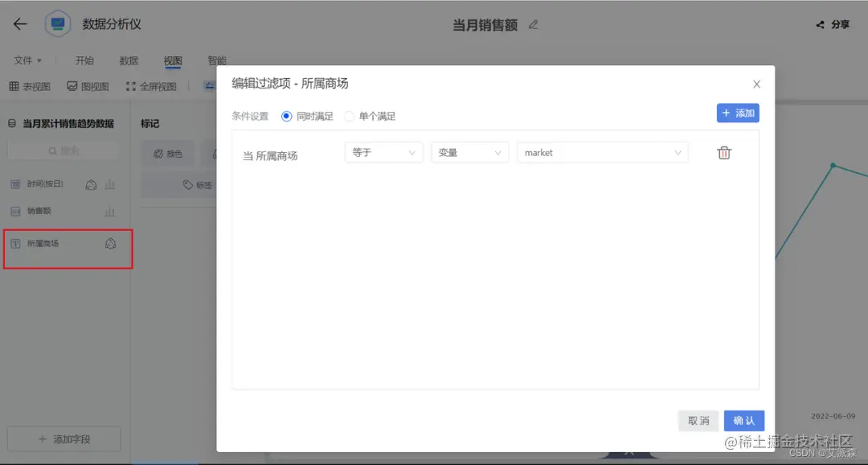Open the 图视图 chart view

pyautogui.click(x=87, y=86)
